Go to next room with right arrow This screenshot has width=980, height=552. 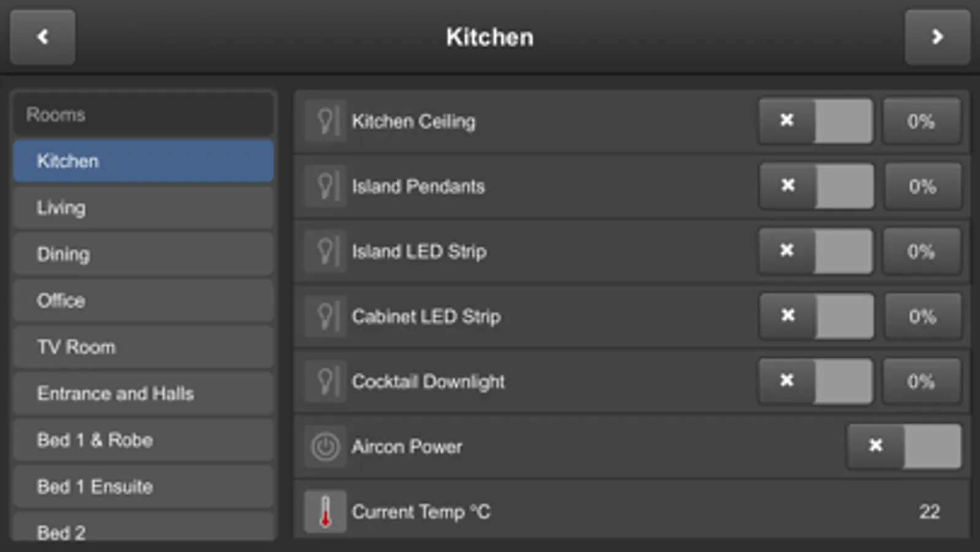point(937,37)
